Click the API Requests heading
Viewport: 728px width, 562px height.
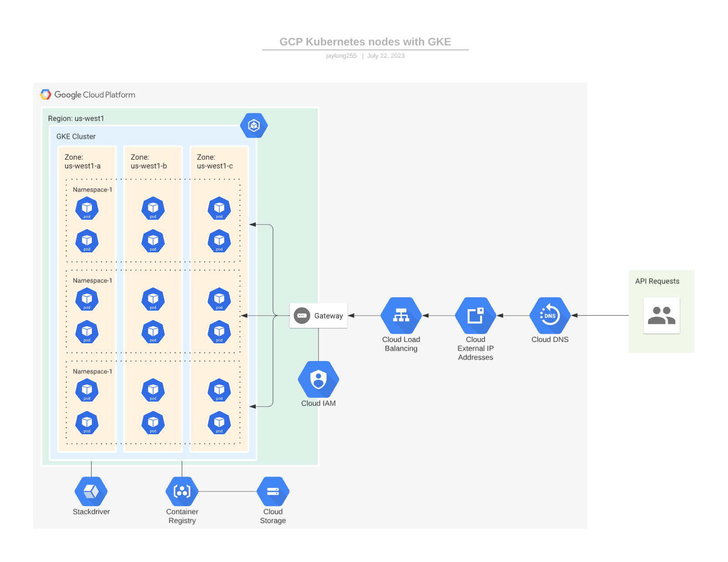657,281
